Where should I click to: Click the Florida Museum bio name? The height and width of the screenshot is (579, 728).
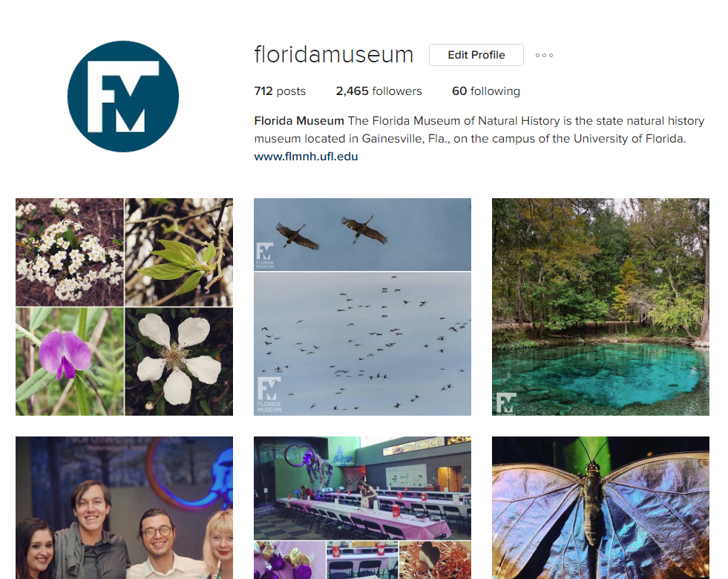point(299,121)
